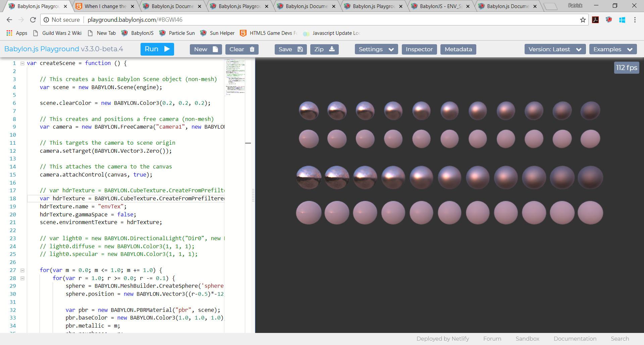Create a New playground
This screenshot has height=345, width=644.
(x=206, y=49)
